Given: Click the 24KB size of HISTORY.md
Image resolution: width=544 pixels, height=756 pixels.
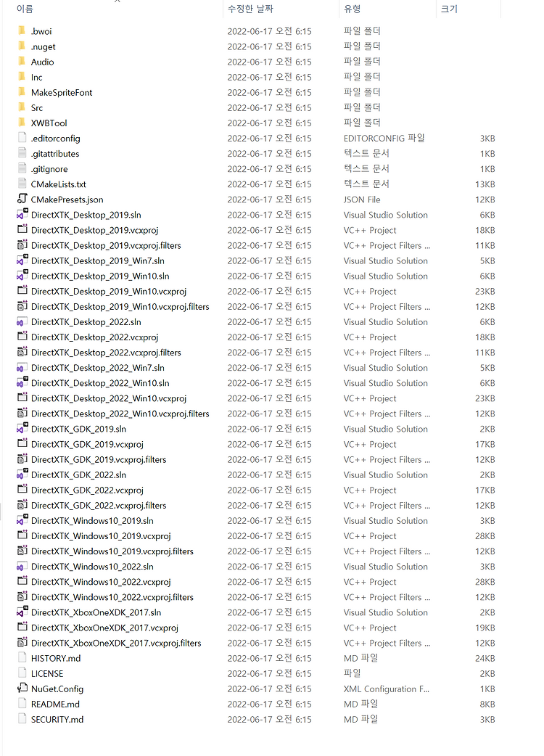Looking at the screenshot, I should click(485, 658).
